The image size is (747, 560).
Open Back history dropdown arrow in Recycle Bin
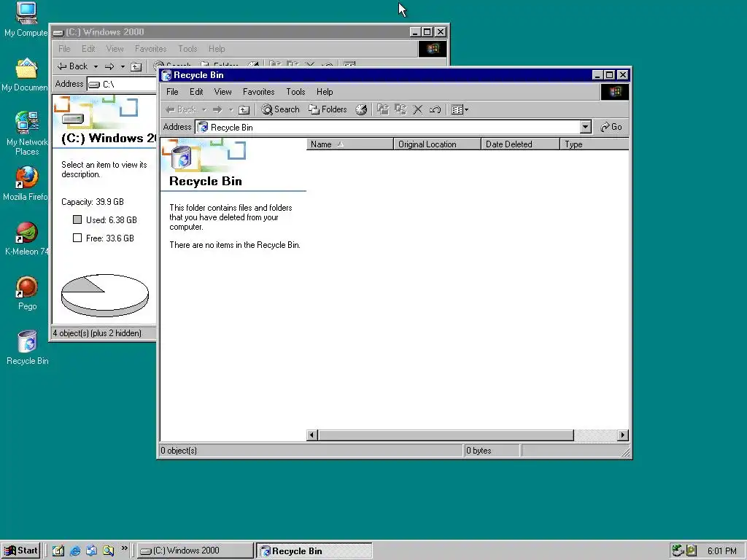click(204, 109)
